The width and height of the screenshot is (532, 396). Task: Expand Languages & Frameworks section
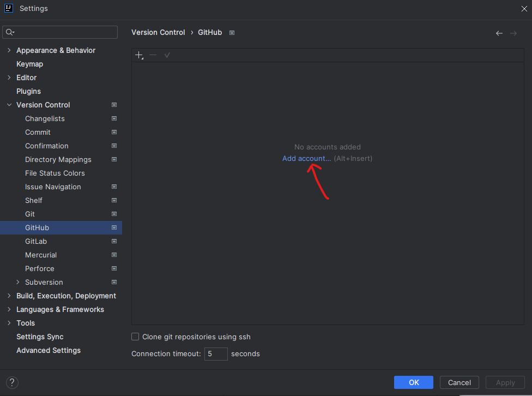(9, 309)
